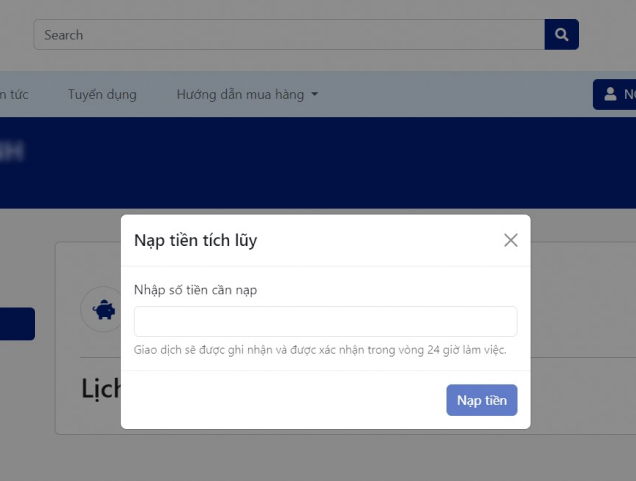Screen dimensions: 636x481
Task: Click the 24 giờ làm việc note text
Action: coord(320,350)
